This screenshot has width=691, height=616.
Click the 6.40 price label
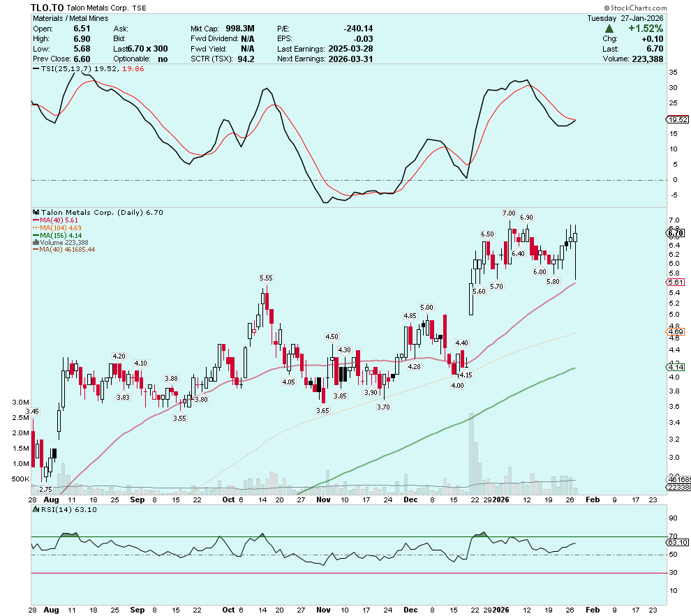pyautogui.click(x=518, y=254)
